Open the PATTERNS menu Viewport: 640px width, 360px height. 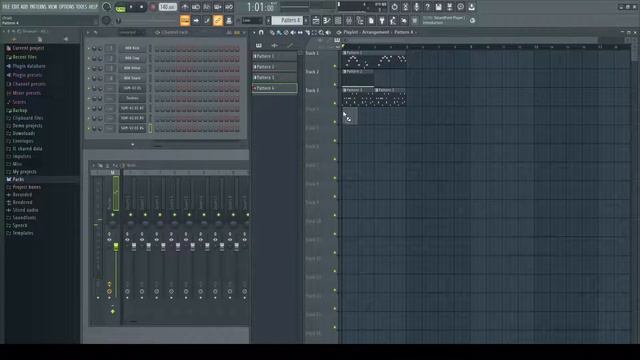click(38, 7)
